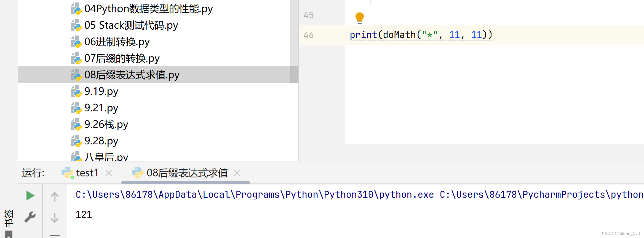Select the highlighted 08后缀表达式求值.py file

132,75
